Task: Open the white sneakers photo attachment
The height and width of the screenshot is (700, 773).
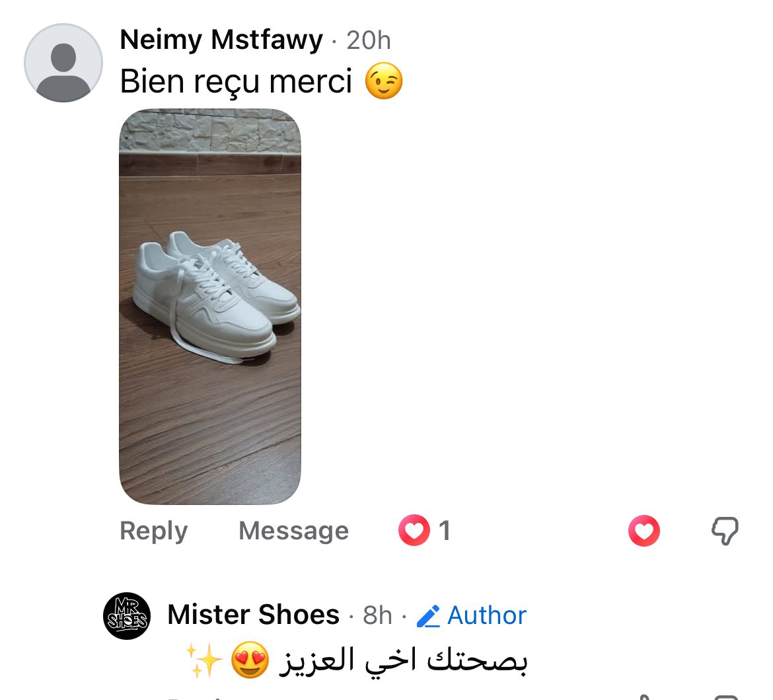Action: [210, 306]
